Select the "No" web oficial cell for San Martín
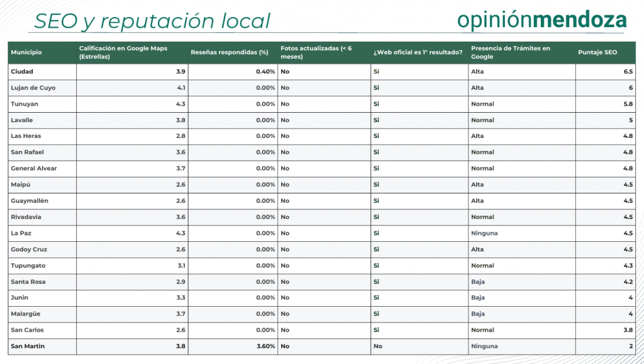This screenshot has height=364, width=644. (378, 346)
